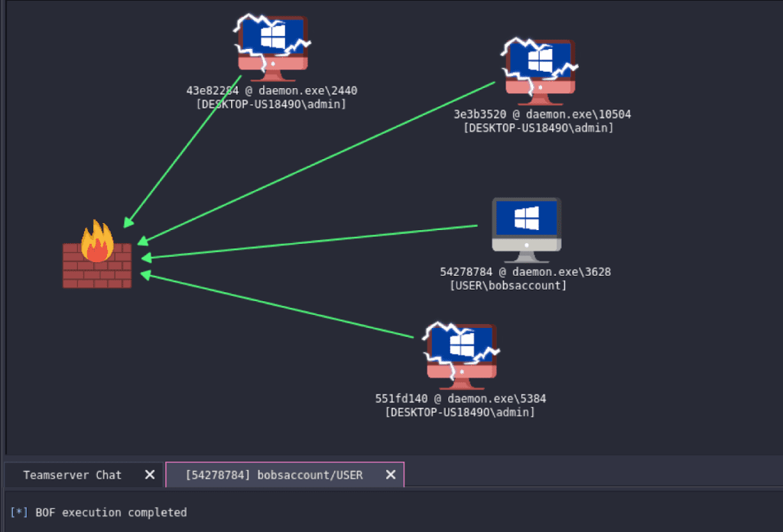Image resolution: width=783 pixels, height=532 pixels.
Task: Click [DESKTOP-US18490\admin] under agent 3e3b3520
Action: pyautogui.click(x=538, y=128)
